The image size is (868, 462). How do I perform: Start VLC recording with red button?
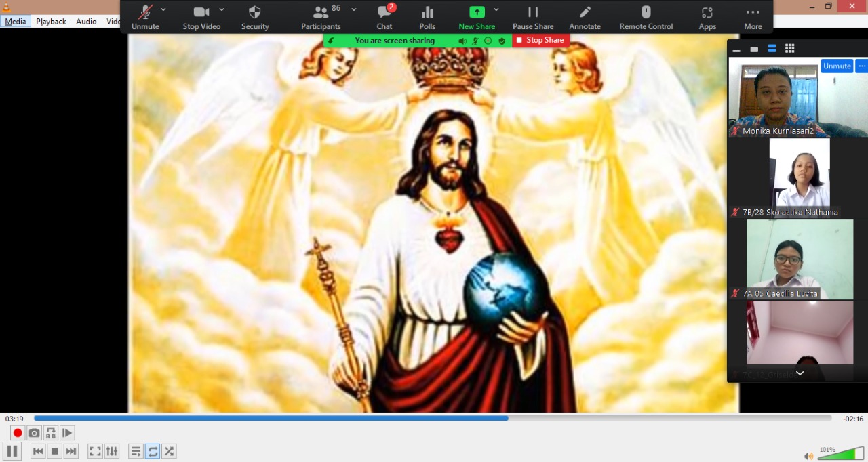point(18,433)
